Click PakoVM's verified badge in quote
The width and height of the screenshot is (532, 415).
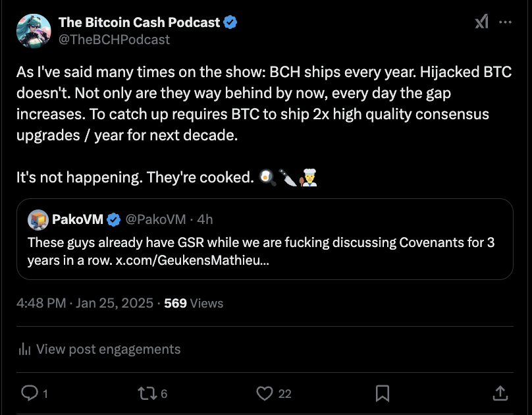click(x=114, y=219)
